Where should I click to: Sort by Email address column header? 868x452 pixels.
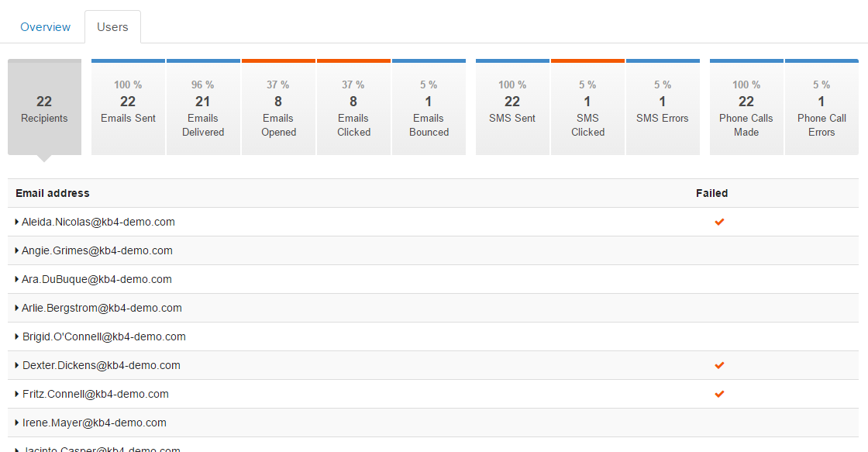click(53, 193)
